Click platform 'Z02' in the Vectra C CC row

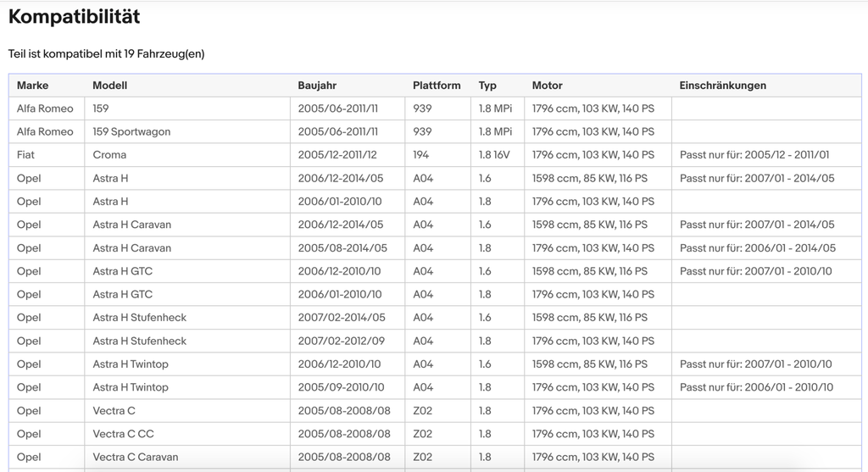[422, 434]
